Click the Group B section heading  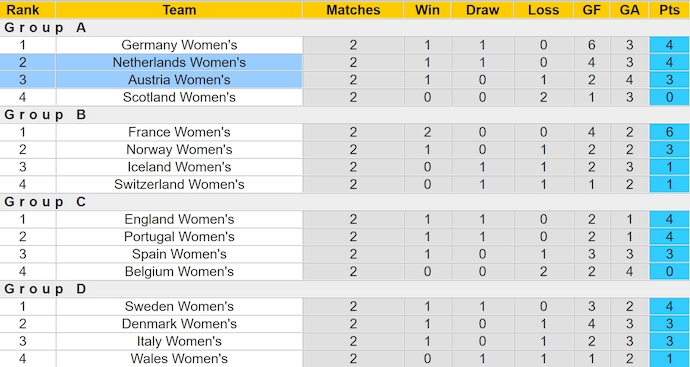tap(45, 115)
